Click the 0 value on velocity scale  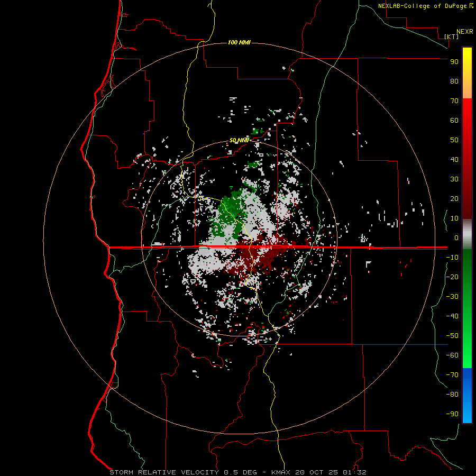coord(456,237)
